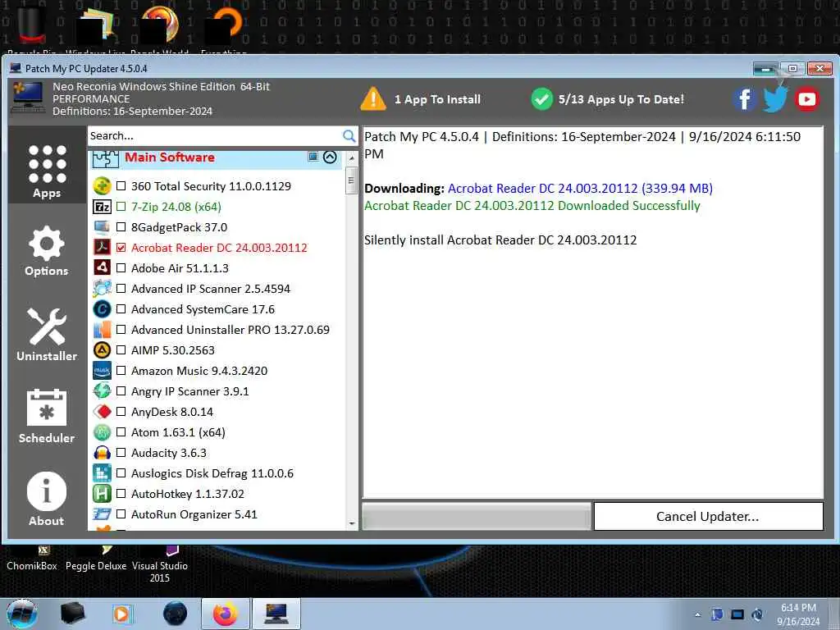The width and height of the screenshot is (840, 630).
Task: Click the select-all square in Main Software header
Action: coord(313,157)
